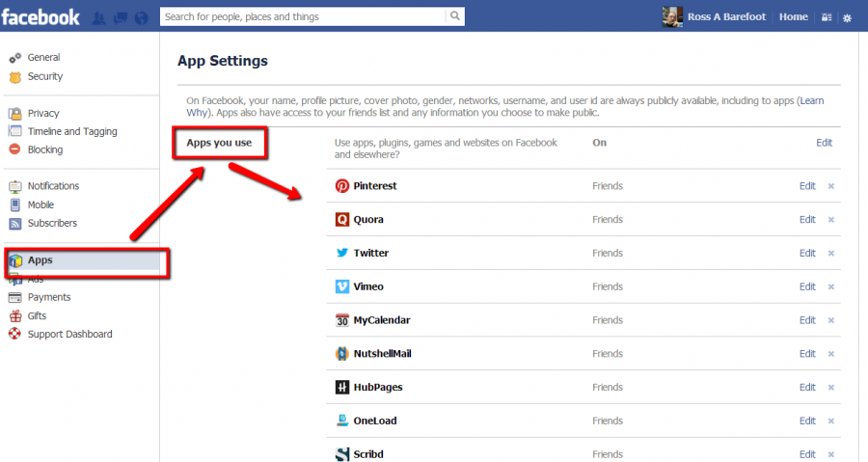Remove the Quora app with its X

831,220
